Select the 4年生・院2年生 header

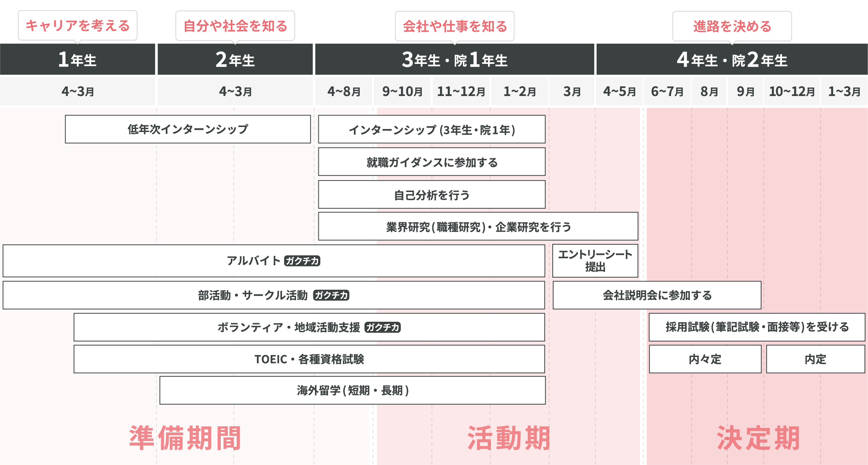[x=732, y=59]
